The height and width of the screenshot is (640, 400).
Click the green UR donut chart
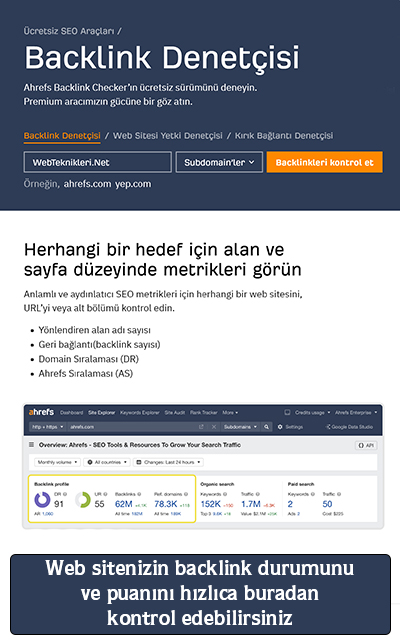83,500
